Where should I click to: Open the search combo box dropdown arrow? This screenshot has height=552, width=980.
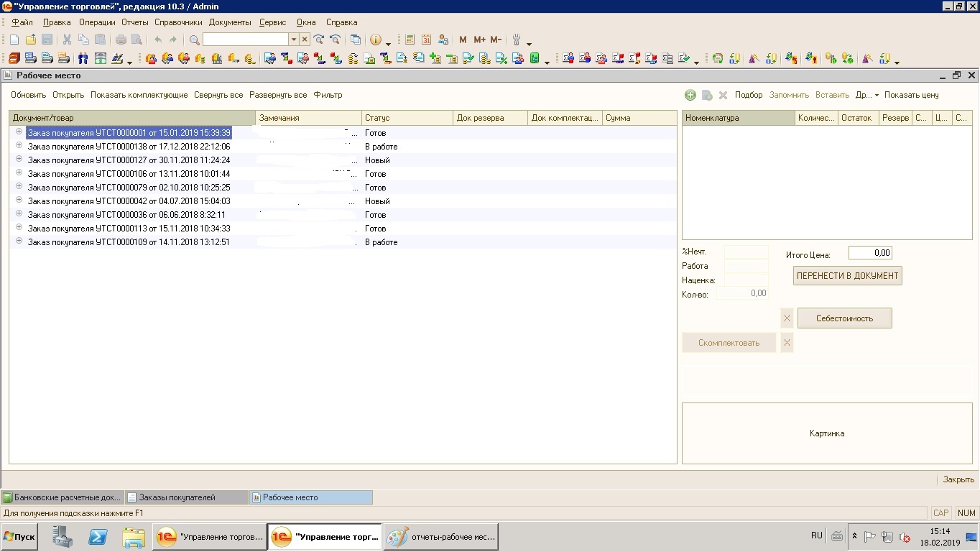pyautogui.click(x=293, y=40)
